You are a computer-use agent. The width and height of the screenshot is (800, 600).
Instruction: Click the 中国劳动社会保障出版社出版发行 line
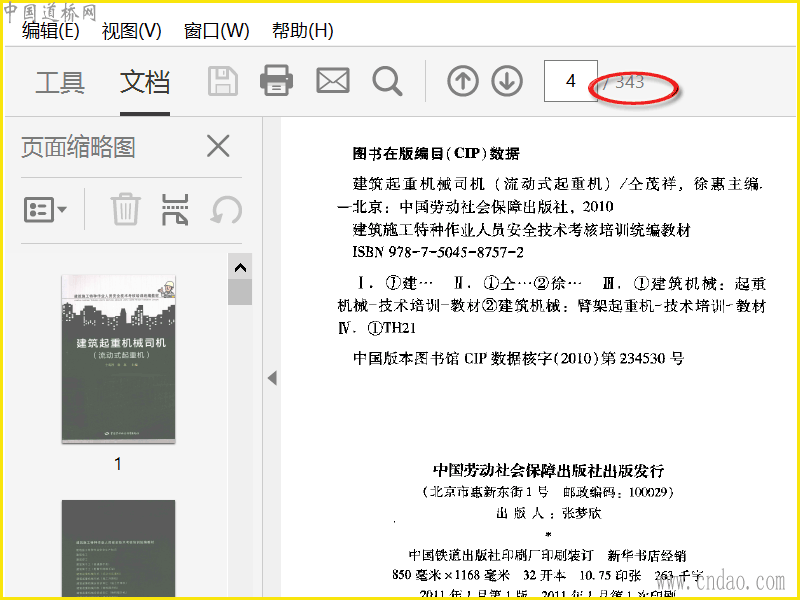[548, 470]
